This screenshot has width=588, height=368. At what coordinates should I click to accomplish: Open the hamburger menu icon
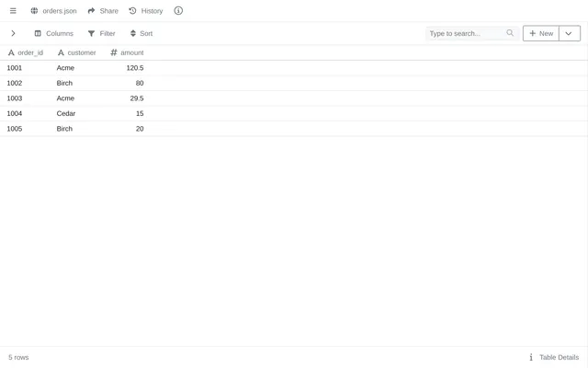coord(13,11)
